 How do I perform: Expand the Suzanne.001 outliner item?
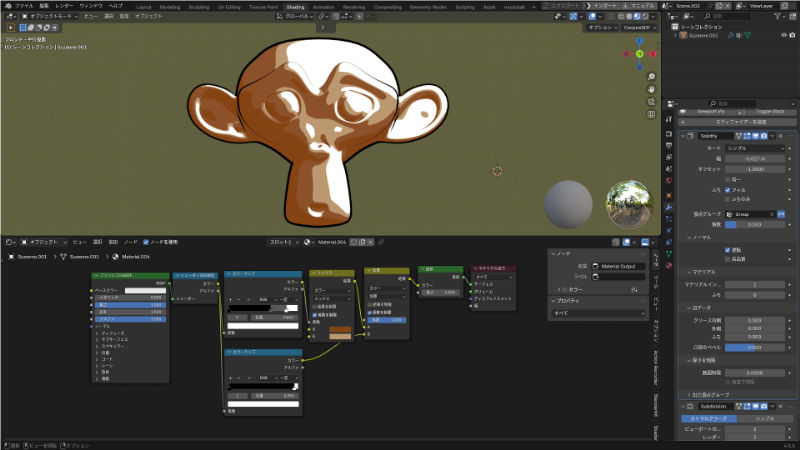point(674,34)
